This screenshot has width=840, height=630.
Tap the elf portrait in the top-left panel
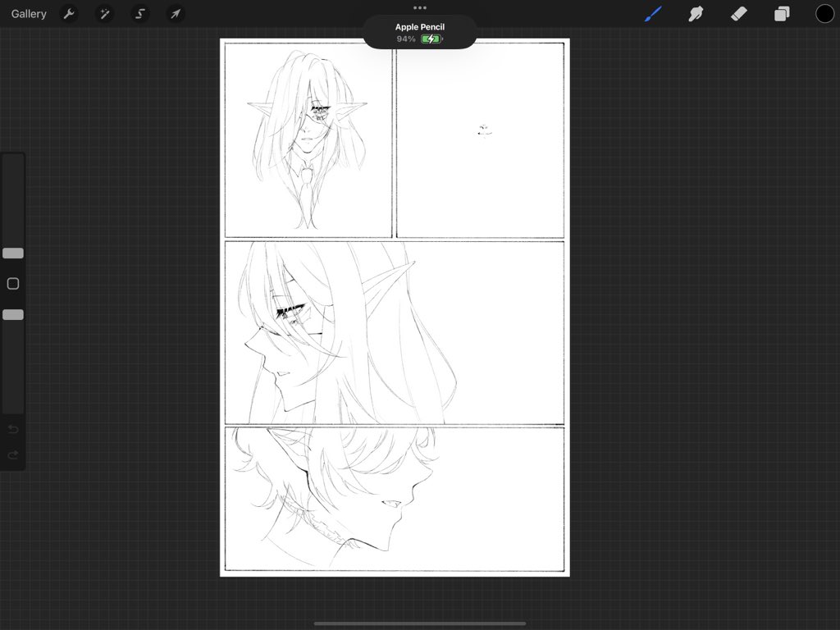coord(308,135)
